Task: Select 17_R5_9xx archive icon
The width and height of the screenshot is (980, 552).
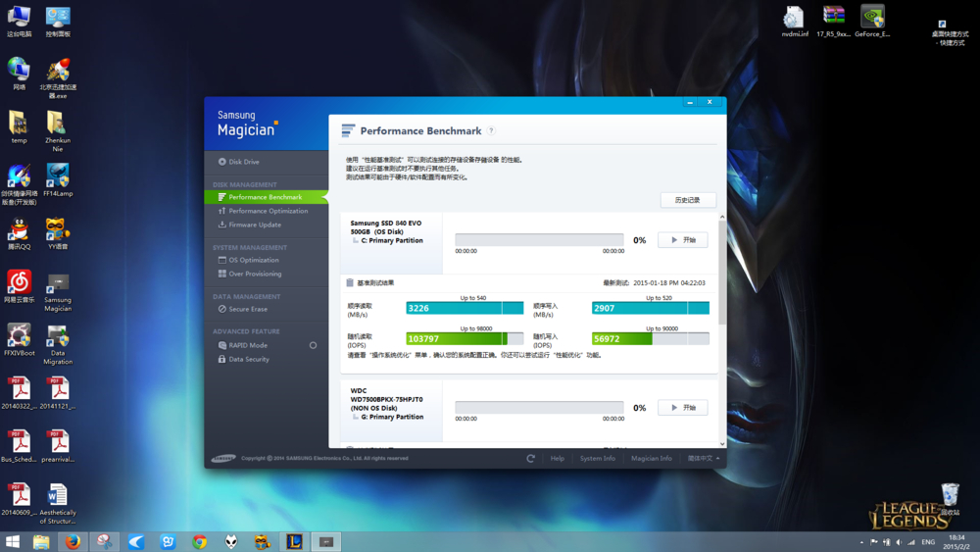Action: (833, 22)
